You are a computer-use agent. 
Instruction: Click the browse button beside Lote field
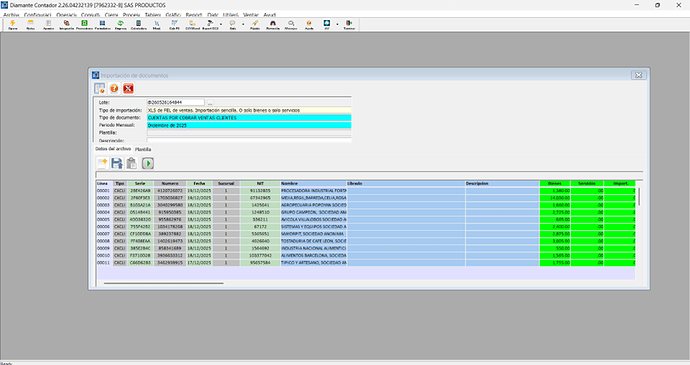click(210, 103)
